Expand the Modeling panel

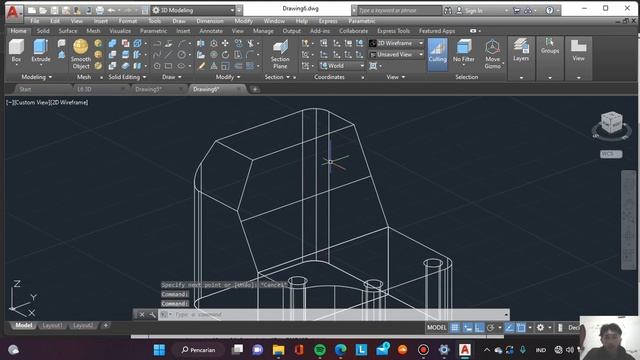click(x=37, y=77)
